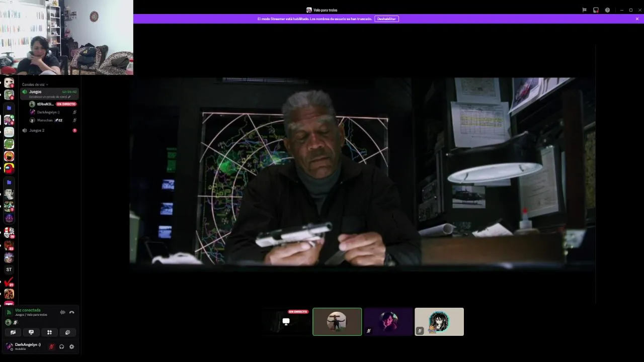The width and height of the screenshot is (644, 362).
Task: Click the EN DIRECTO badge beside tERreN3l
Action: point(66,104)
